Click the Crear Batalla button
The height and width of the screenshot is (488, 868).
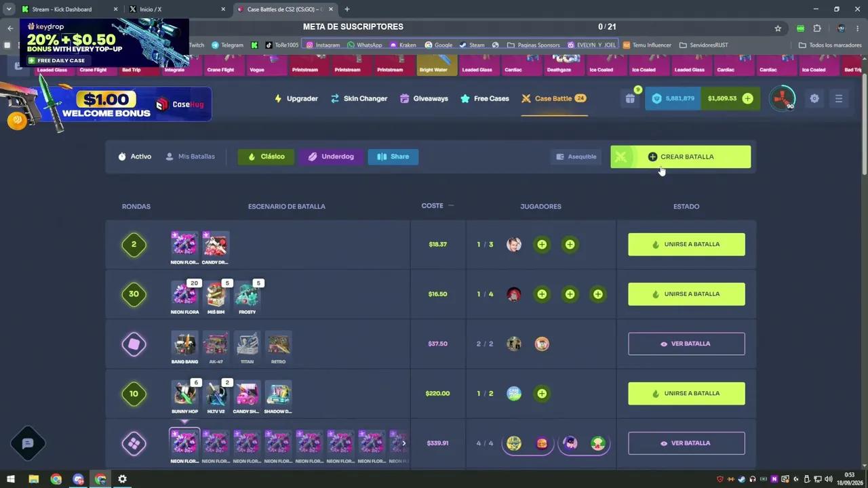(681, 157)
